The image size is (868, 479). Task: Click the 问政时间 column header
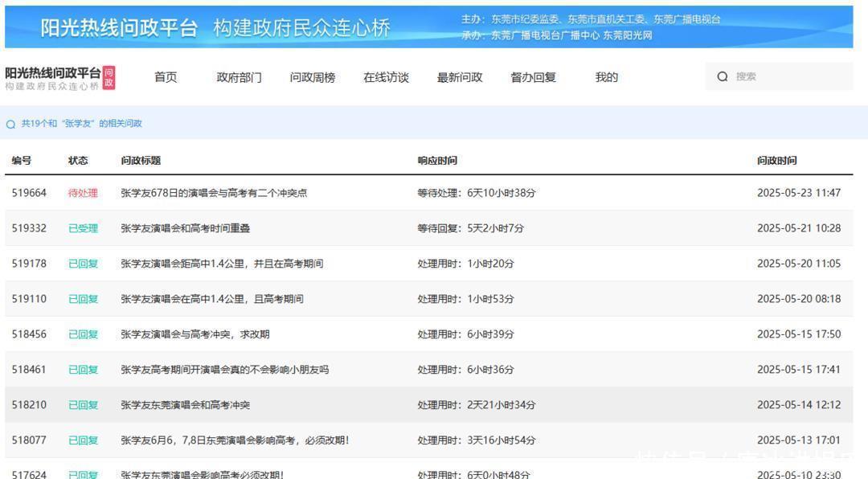pos(778,160)
